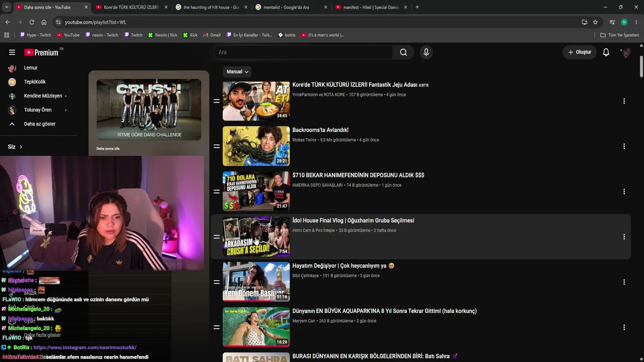Open Chrome home page button
Viewport: 644px width, 362px height.
coord(44,22)
